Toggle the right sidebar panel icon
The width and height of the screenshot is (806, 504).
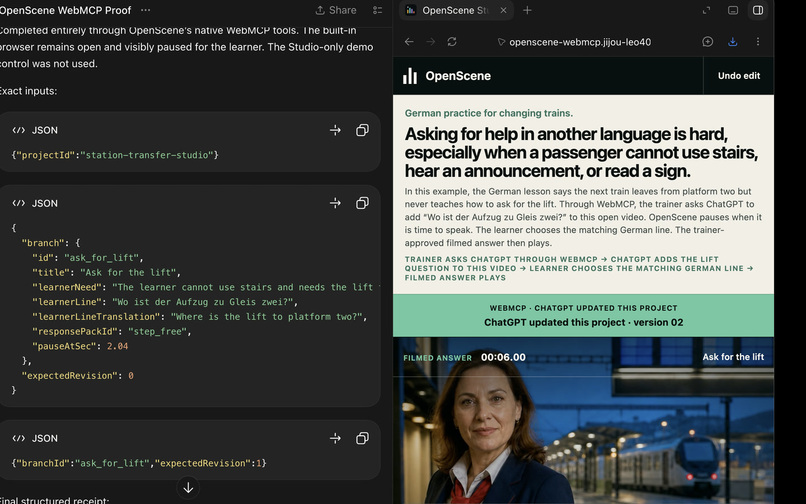pyautogui.click(x=758, y=10)
